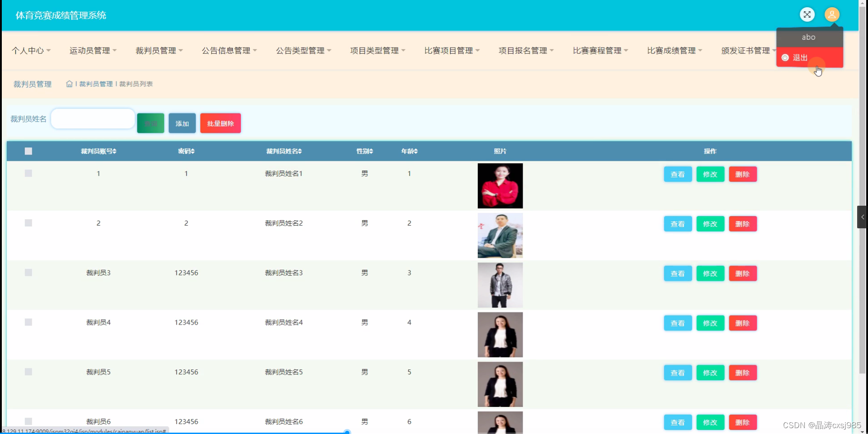Click the 裁判员管理 breadcrumb link

pos(96,84)
